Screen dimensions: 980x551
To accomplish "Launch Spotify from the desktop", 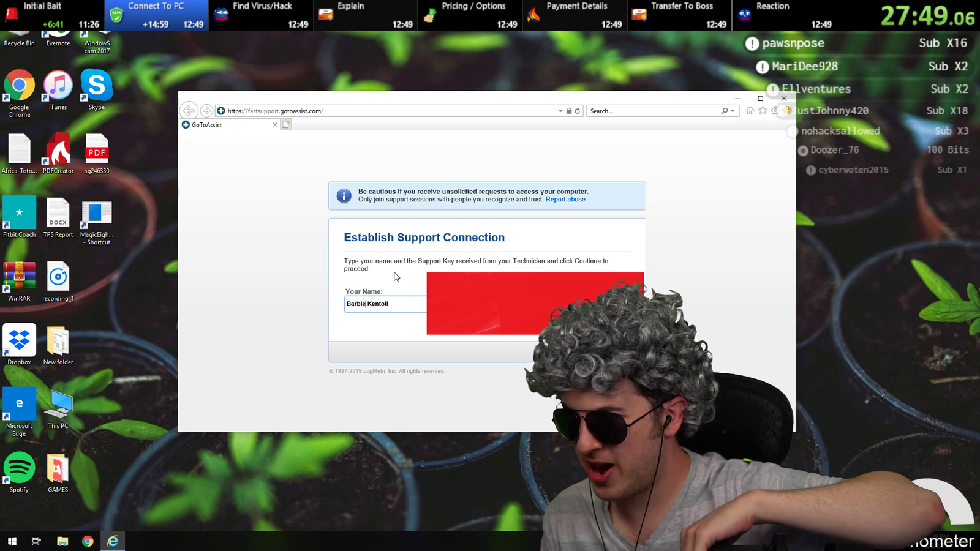I will click(19, 473).
